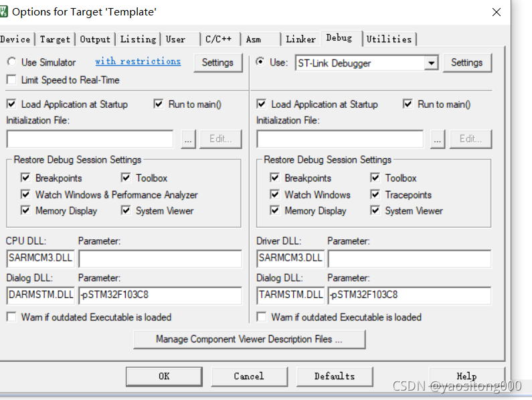Image resolution: width=532 pixels, height=400 pixels.
Task: Click the debugger Edit... button
Action: pos(470,139)
